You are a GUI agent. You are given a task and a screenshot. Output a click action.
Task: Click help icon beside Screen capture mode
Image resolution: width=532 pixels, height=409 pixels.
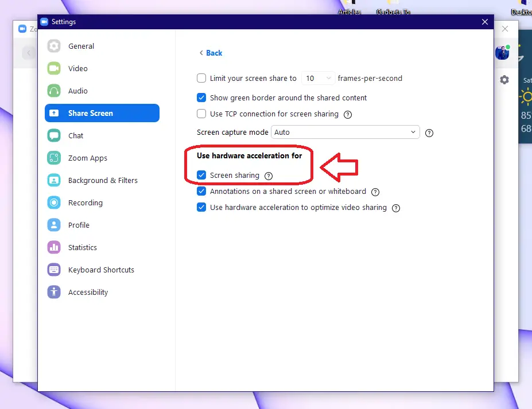point(429,133)
